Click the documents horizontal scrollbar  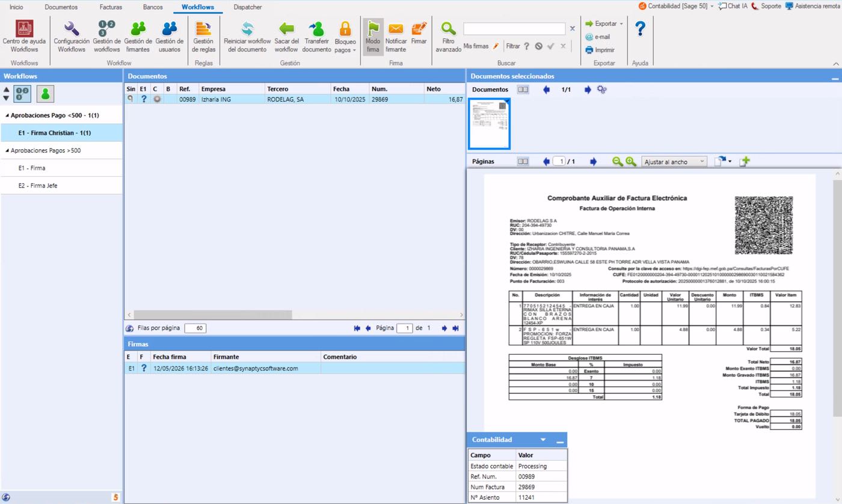tap(212, 315)
